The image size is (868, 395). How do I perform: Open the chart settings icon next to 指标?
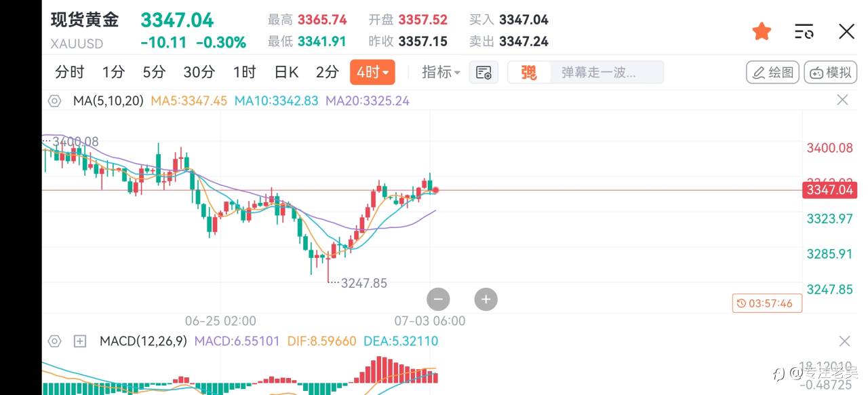click(x=484, y=73)
